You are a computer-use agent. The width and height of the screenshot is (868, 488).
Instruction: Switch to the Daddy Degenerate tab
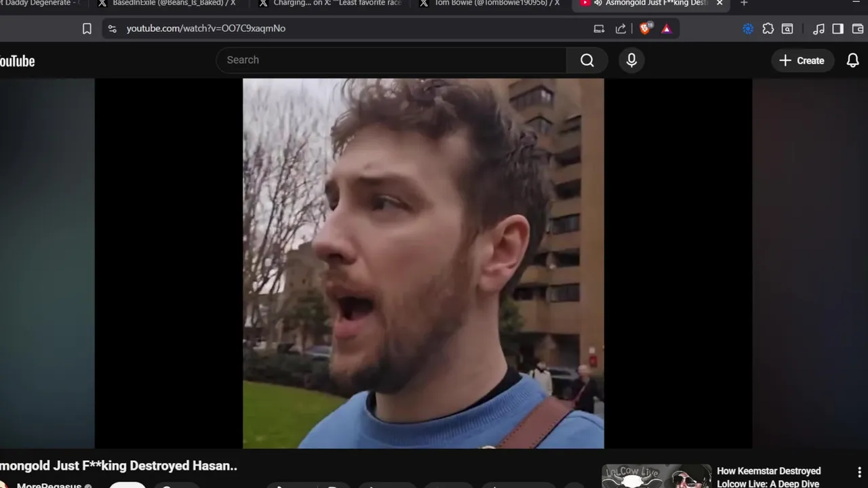pos(42,3)
